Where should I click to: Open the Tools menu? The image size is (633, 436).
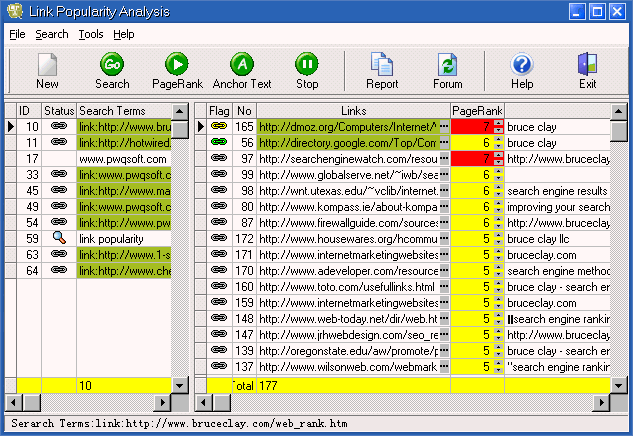coord(91,34)
